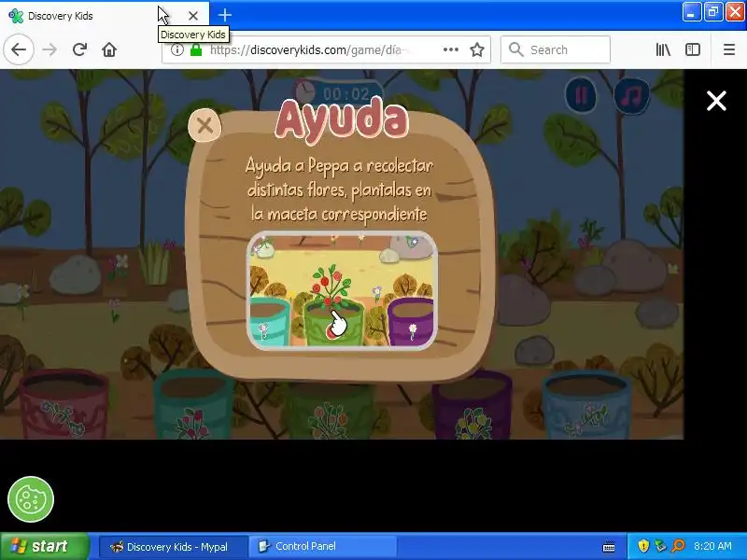This screenshot has width=747, height=560.
Task: Open the Library menu icon
Action: [x=663, y=49]
